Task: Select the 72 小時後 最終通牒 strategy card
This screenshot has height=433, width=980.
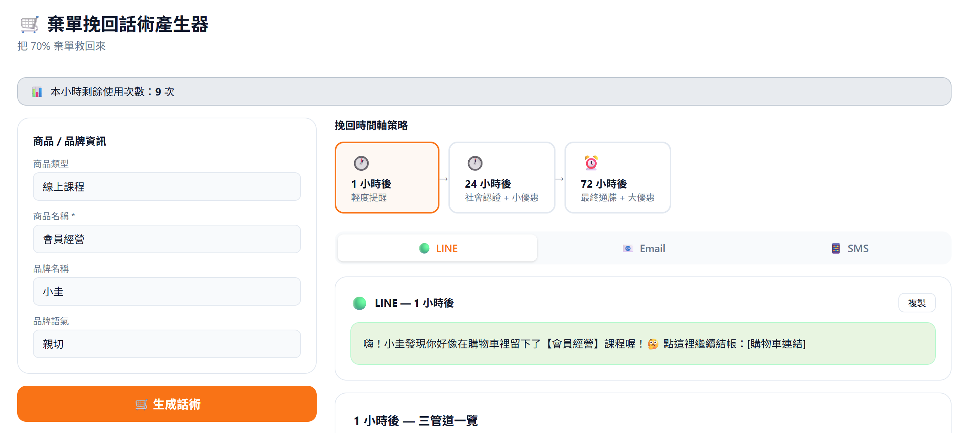Action: click(617, 178)
